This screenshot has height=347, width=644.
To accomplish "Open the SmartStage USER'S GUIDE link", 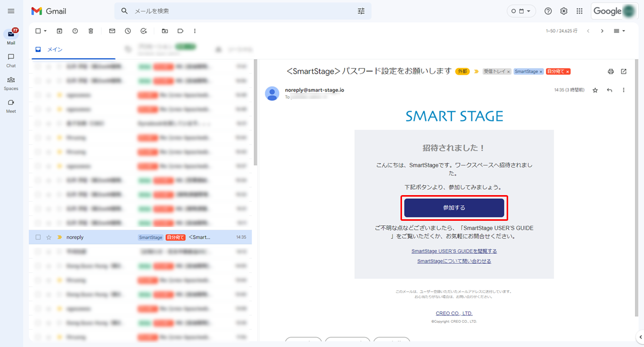I will 454,251.
